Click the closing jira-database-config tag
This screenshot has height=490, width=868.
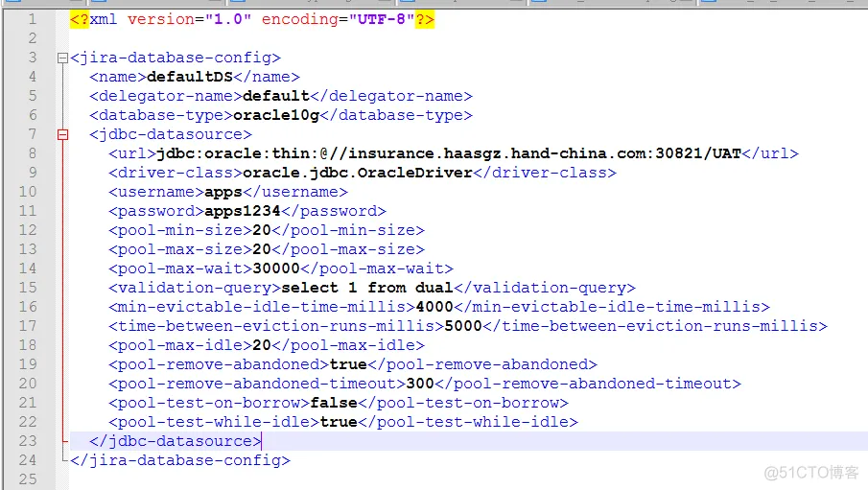click(180, 460)
